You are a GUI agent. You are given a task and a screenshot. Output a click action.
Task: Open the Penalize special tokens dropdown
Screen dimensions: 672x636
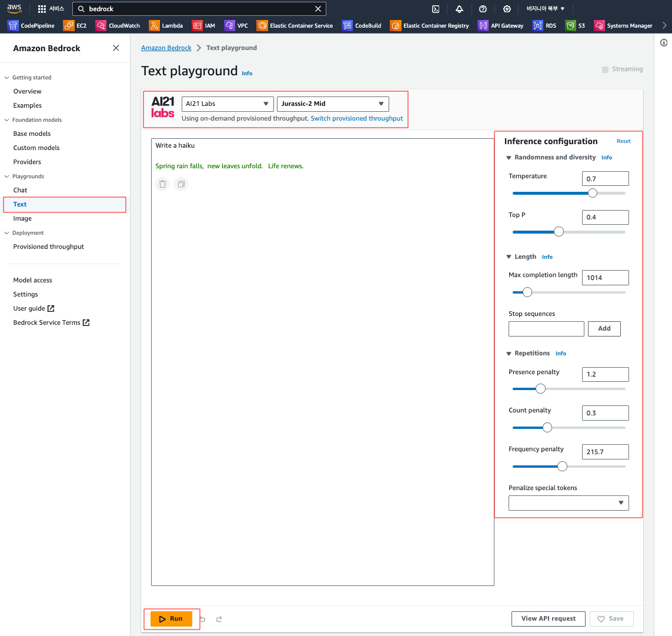[569, 502]
